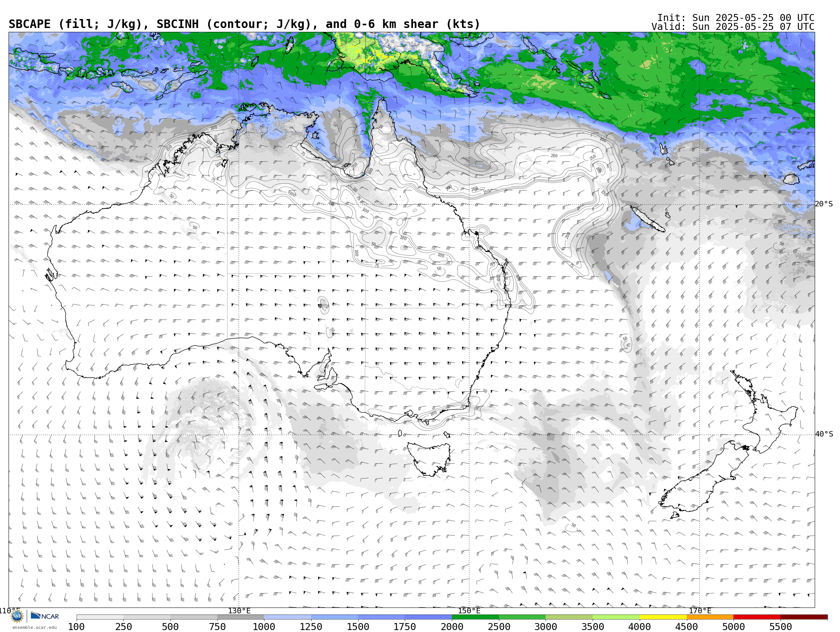Click the colorbar label '500'

tap(170, 627)
